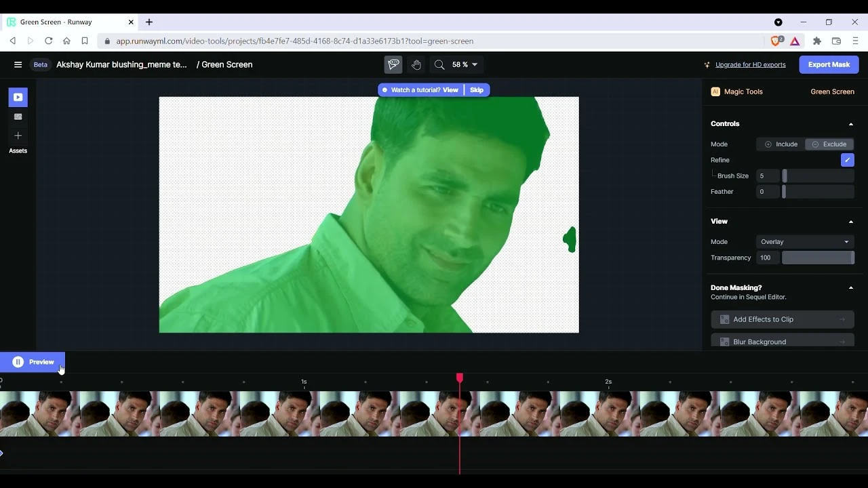Viewport: 868px width, 488px height.
Task: Click the Brave Shields lion icon
Action: point(776,41)
